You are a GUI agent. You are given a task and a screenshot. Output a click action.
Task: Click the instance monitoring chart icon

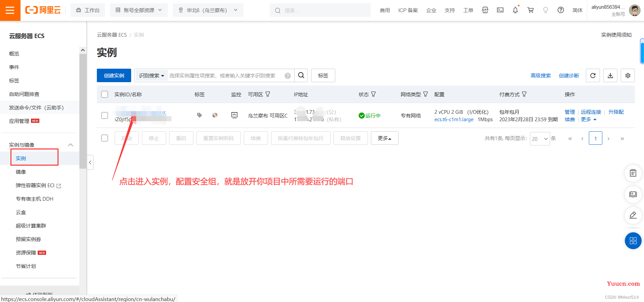coord(234,115)
